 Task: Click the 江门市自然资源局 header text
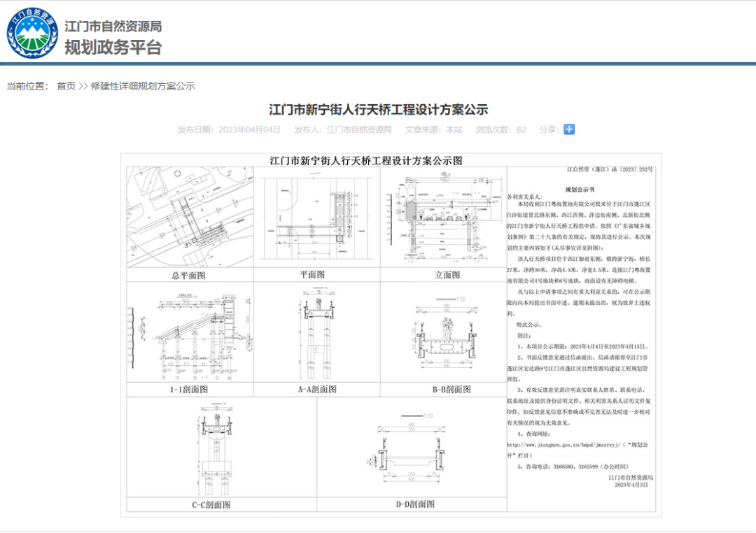pos(113,26)
